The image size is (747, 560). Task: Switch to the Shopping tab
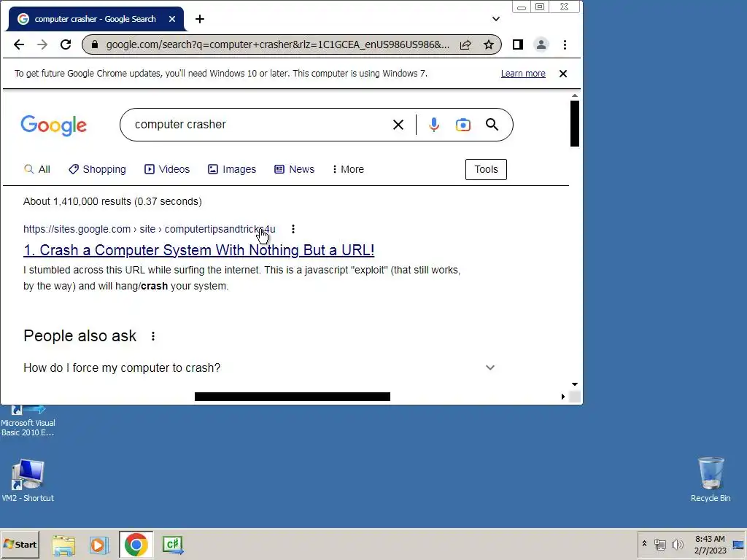(97, 169)
